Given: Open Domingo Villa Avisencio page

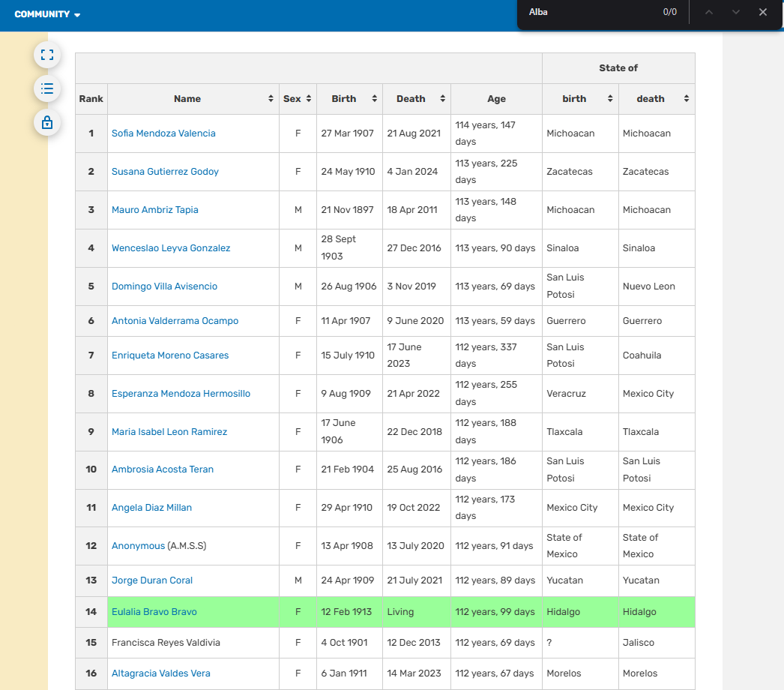Looking at the screenshot, I should (164, 286).
